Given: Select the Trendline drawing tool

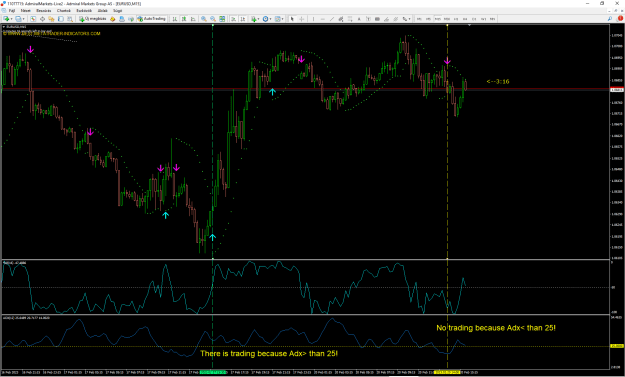Looking at the screenshot, I should (332, 19).
